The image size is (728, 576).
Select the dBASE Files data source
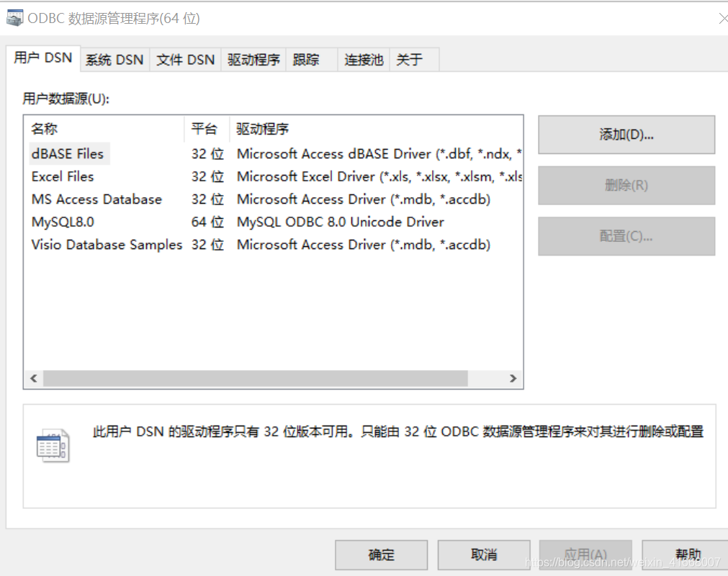click(68, 153)
